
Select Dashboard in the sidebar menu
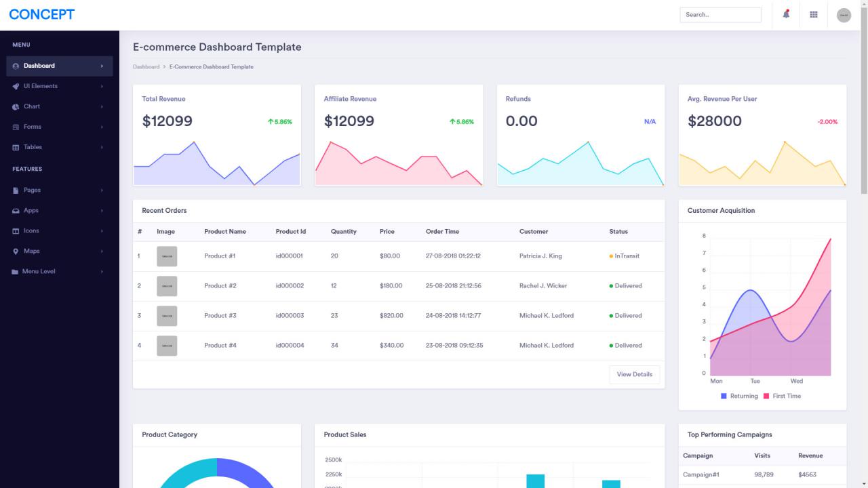click(x=60, y=66)
